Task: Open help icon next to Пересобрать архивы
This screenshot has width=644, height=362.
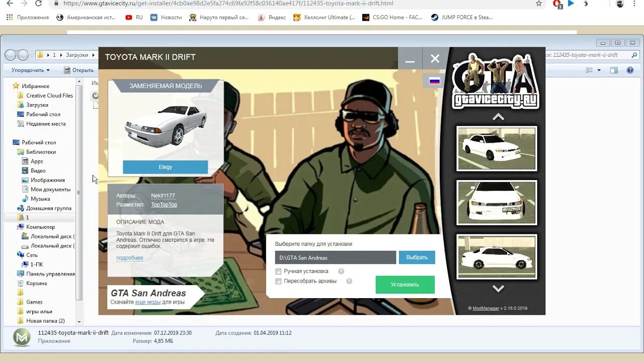Action: 349,281
